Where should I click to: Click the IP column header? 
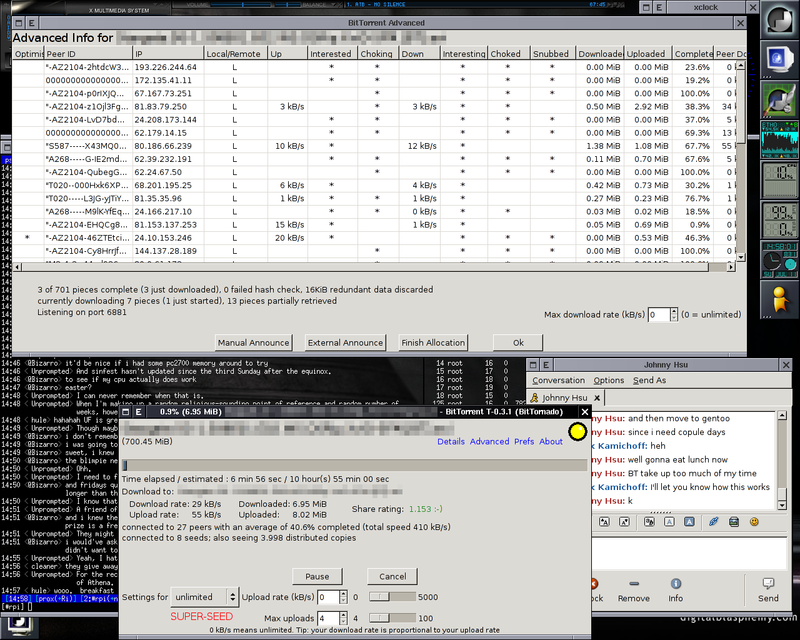pos(168,54)
